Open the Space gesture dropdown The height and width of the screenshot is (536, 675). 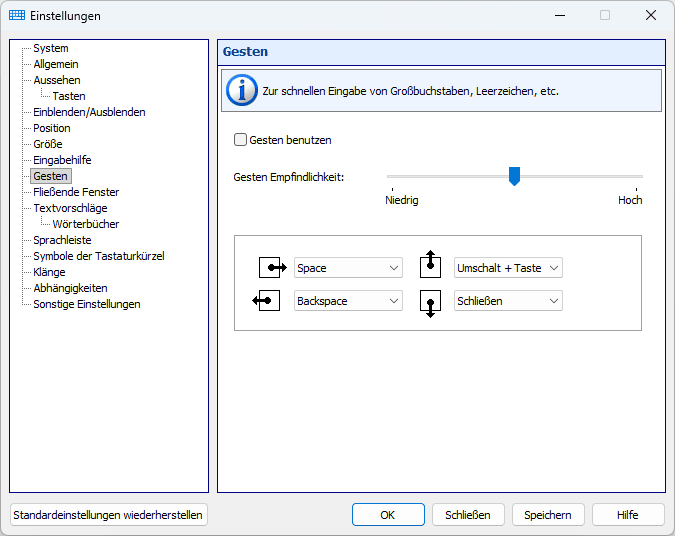click(x=348, y=268)
